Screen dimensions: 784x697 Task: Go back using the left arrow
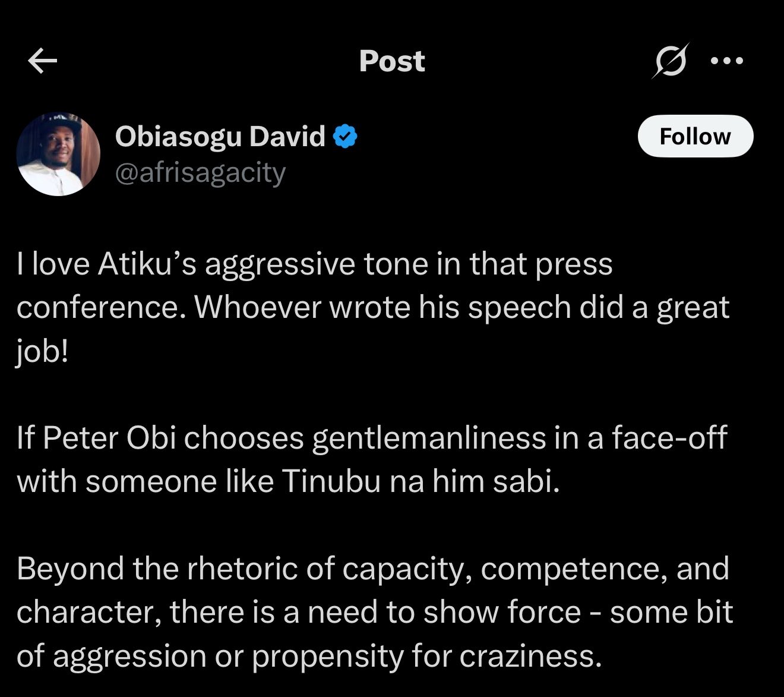click(x=42, y=61)
